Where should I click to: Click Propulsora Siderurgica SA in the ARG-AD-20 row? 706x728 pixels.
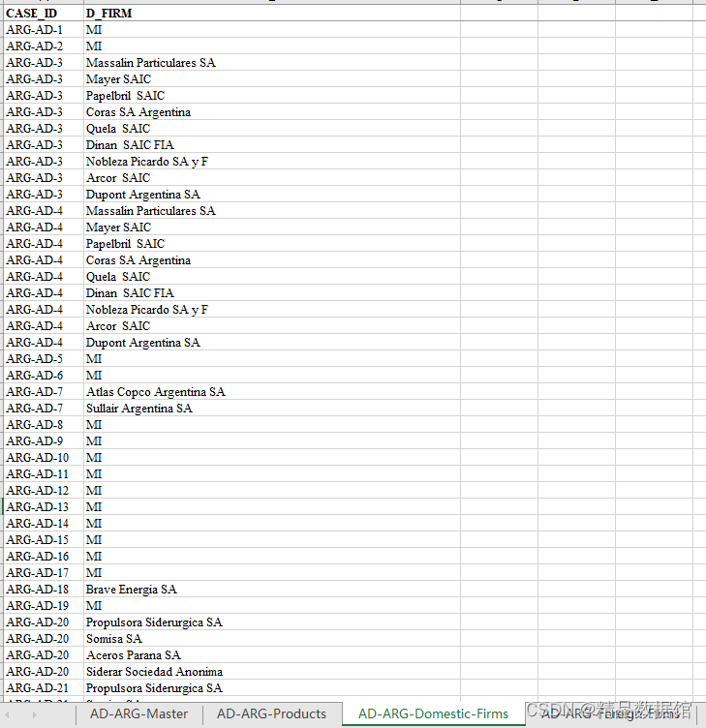coord(272,622)
